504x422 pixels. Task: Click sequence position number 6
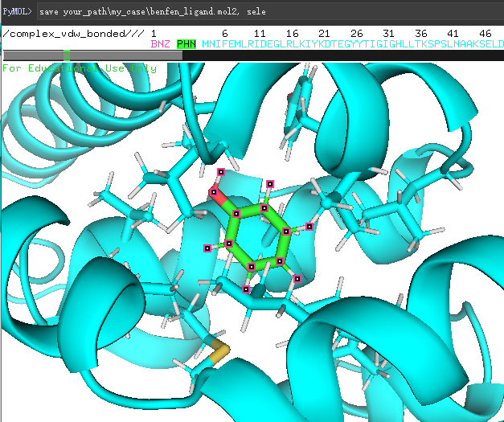point(225,34)
